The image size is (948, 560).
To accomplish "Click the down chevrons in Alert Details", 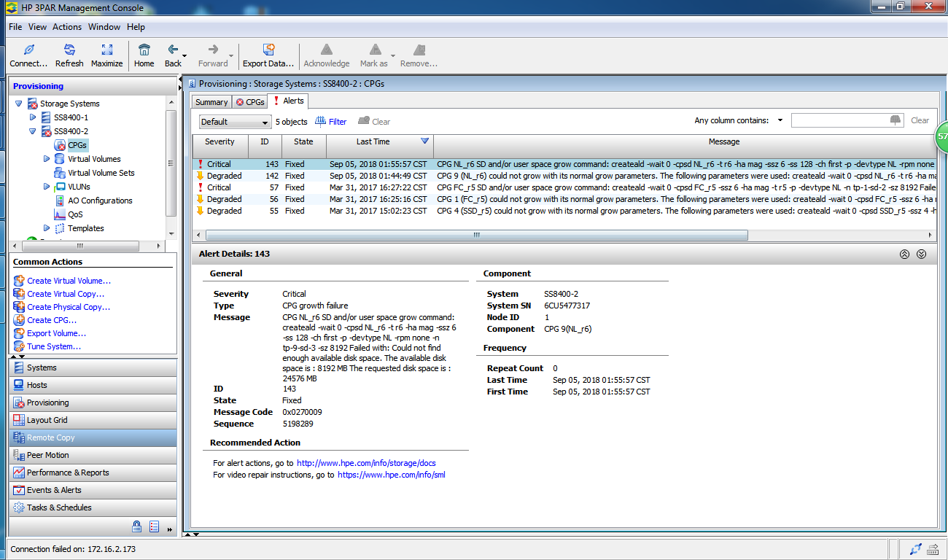I will [921, 254].
